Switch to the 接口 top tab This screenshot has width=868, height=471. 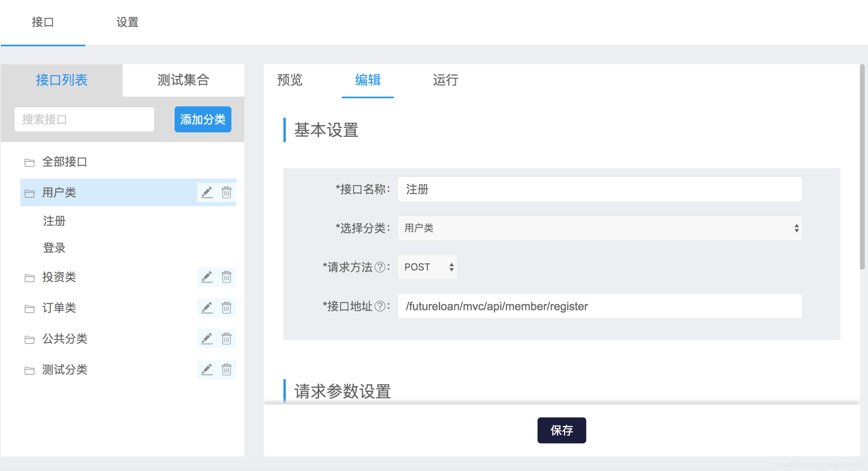[43, 22]
